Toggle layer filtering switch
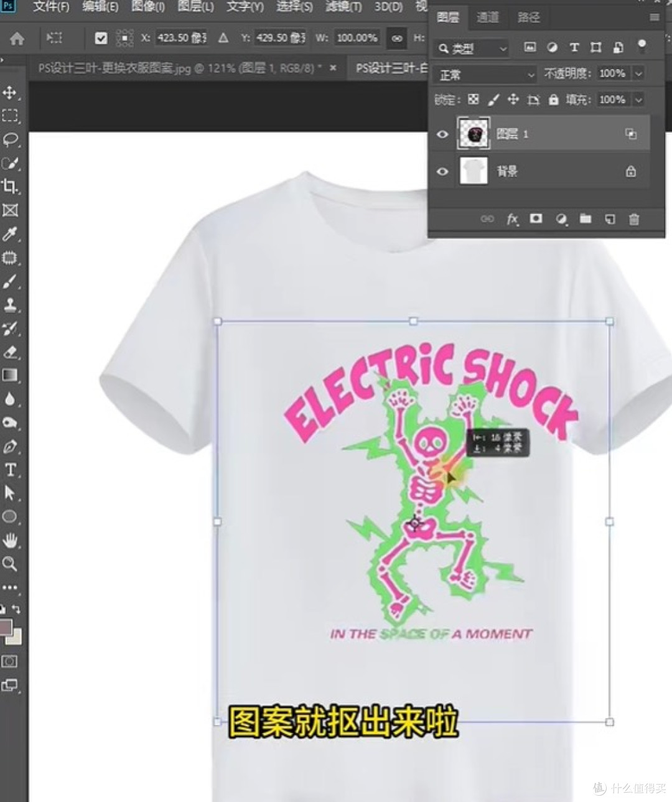 click(x=642, y=47)
